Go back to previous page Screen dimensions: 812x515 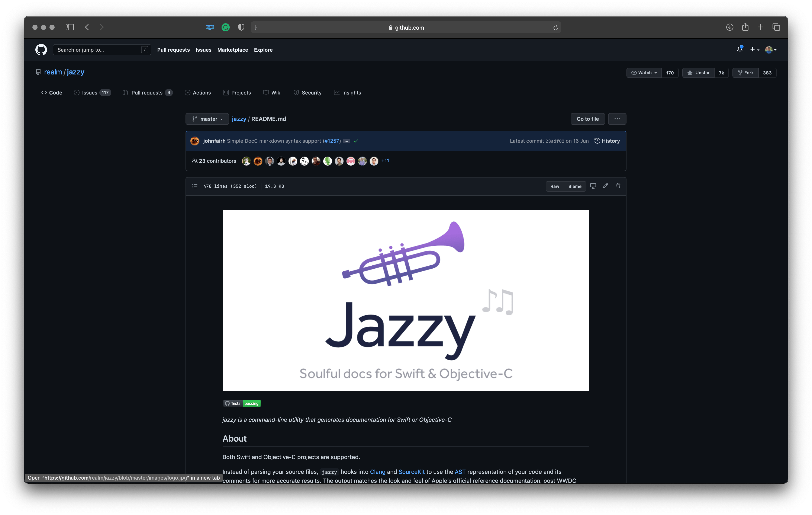[x=87, y=27]
